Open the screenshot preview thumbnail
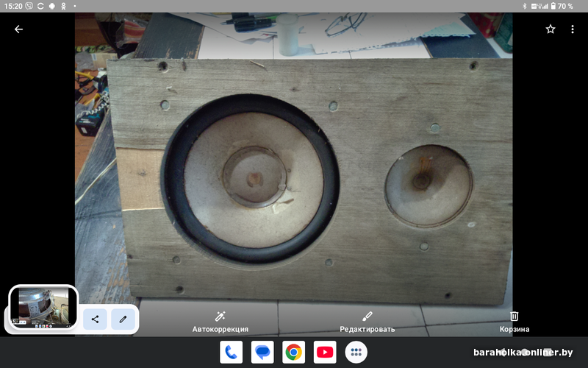 click(x=43, y=306)
